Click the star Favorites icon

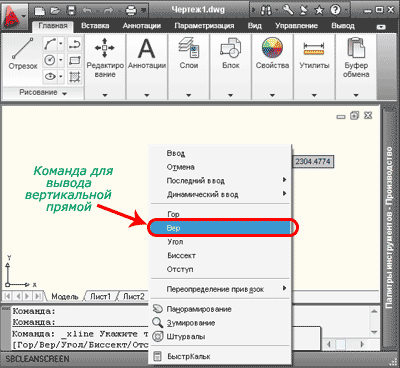coord(319,11)
